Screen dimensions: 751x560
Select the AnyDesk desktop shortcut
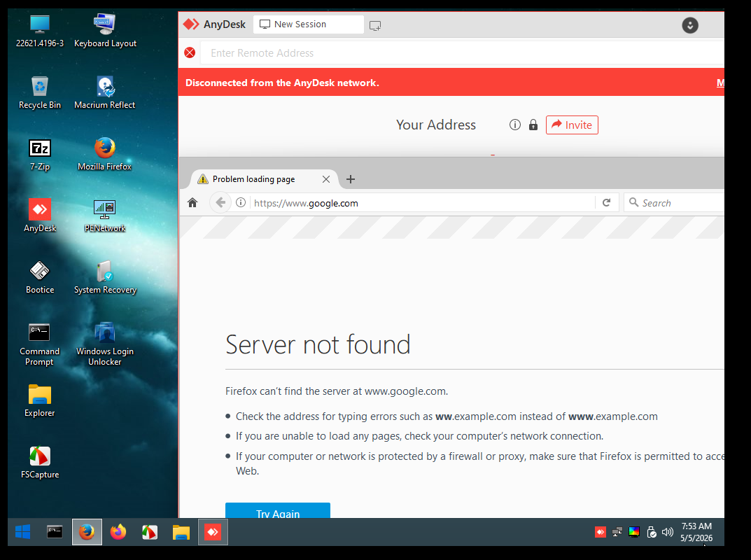coord(40,216)
